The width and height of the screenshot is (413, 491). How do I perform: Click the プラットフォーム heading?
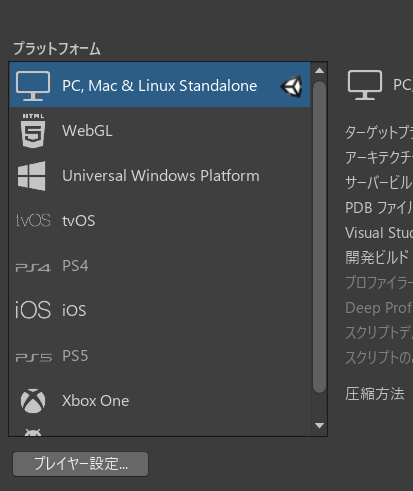pos(57,49)
